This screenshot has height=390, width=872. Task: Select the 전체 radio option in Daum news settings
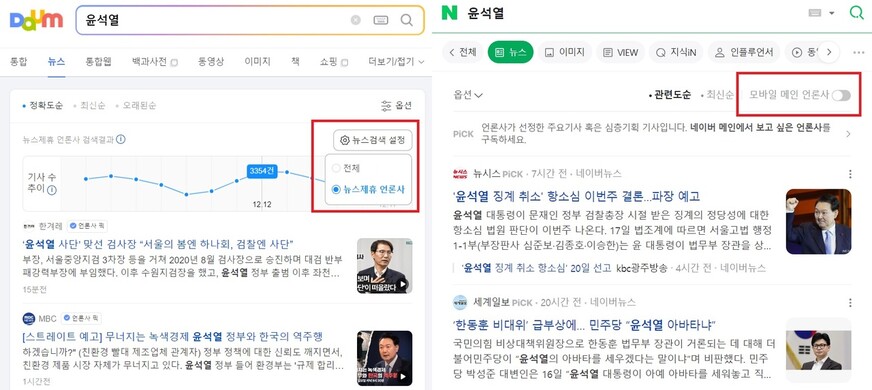pyautogui.click(x=335, y=168)
